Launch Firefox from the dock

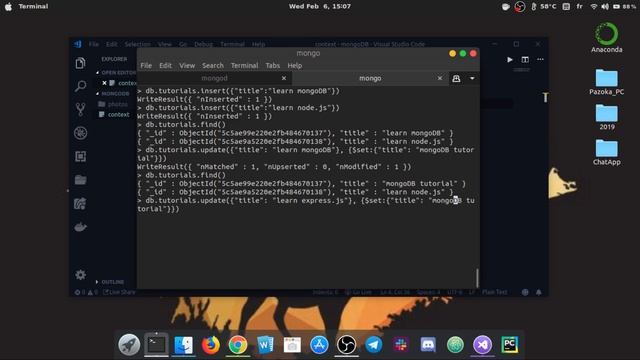pos(211,345)
